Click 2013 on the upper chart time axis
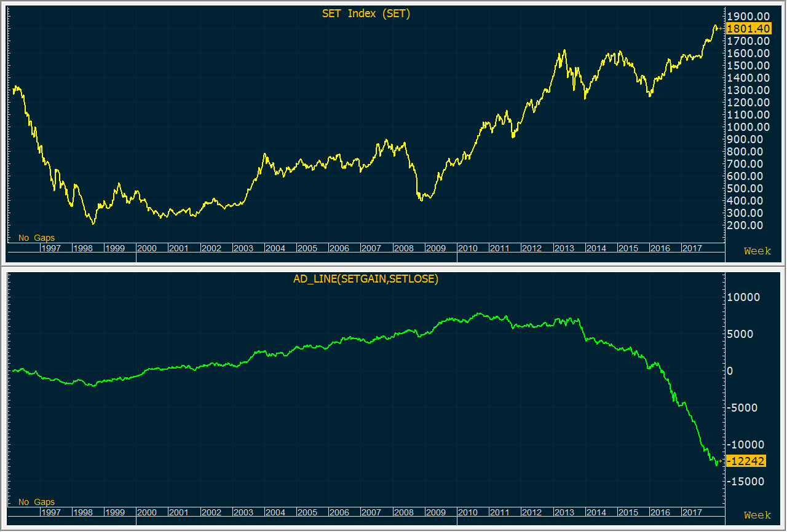Viewport: 787px width, 532px height. click(564, 248)
